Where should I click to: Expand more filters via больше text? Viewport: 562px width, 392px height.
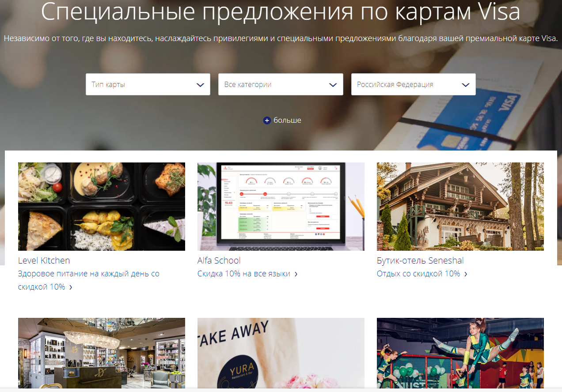[287, 120]
